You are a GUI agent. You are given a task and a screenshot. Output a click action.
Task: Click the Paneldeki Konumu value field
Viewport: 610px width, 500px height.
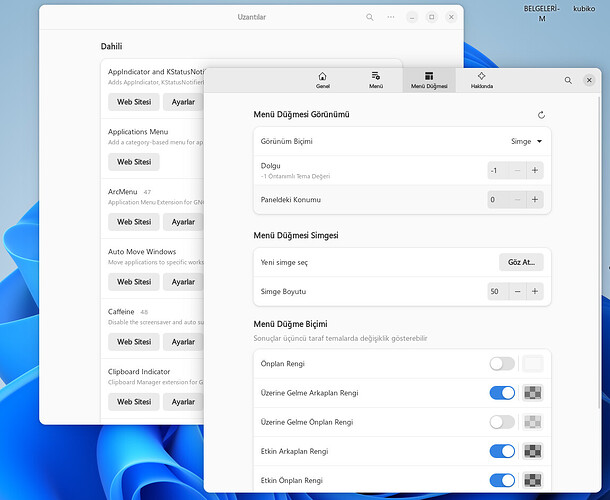pos(498,200)
